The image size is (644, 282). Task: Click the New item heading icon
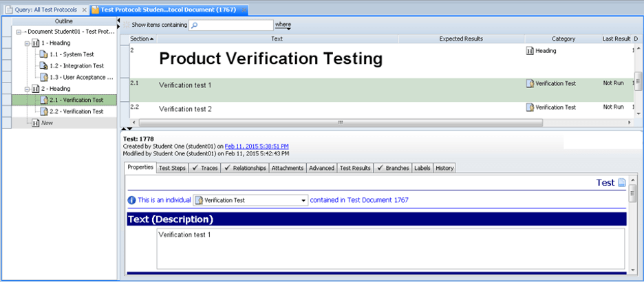pyautogui.click(x=35, y=122)
